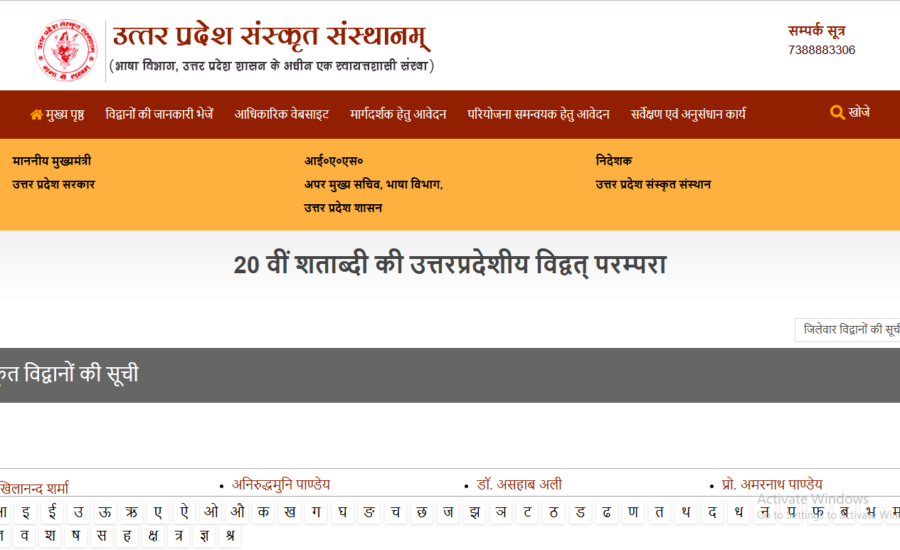Viewport: 900px width, 550px height.
Task: Filter scholars by letter ऋ
Action: [131, 512]
